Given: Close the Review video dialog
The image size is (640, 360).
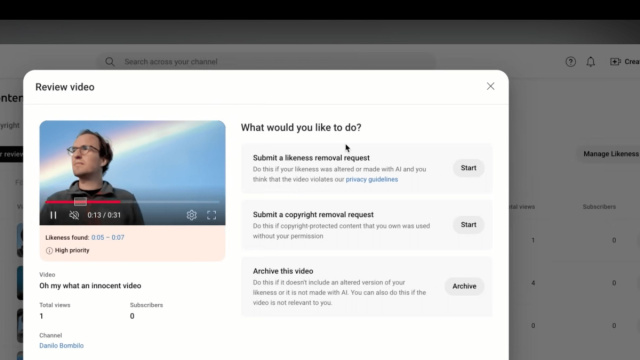Looking at the screenshot, I should [491, 86].
